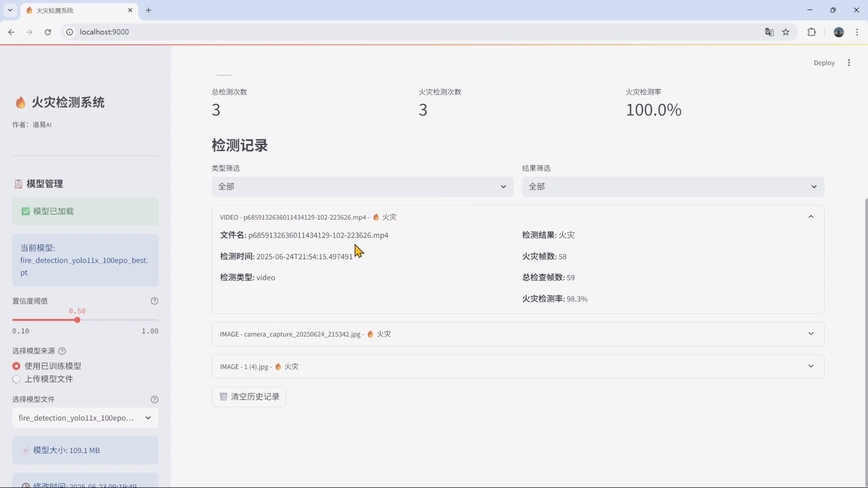Click the help icon next to 置信度阈值
The width and height of the screenshot is (868, 488).
tap(155, 301)
